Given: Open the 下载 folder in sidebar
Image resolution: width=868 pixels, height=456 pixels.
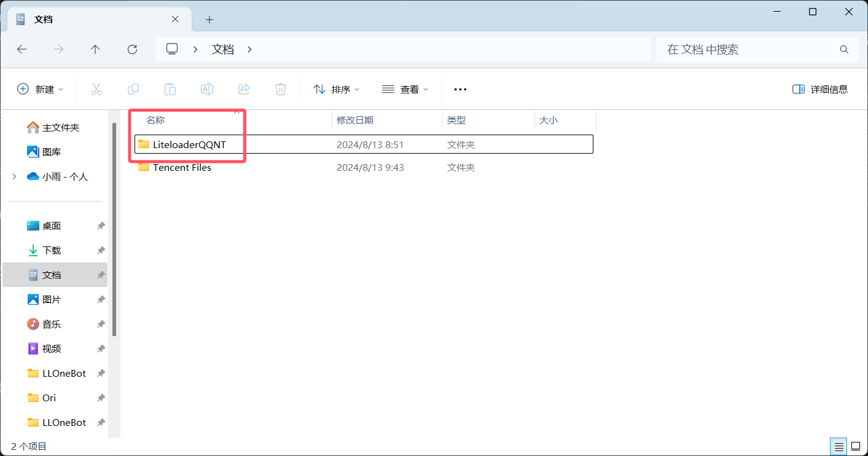Looking at the screenshot, I should pos(52,250).
